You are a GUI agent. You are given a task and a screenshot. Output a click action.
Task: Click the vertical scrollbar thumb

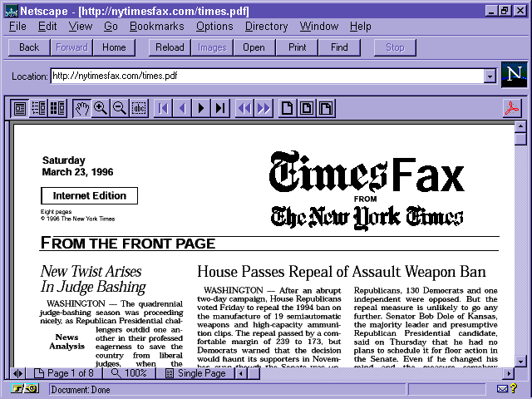point(520,139)
